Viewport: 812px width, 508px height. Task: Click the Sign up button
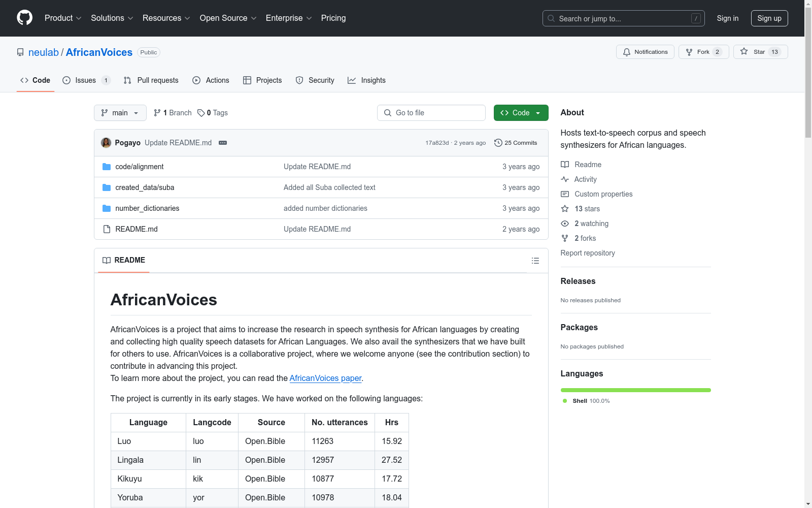pos(769,18)
